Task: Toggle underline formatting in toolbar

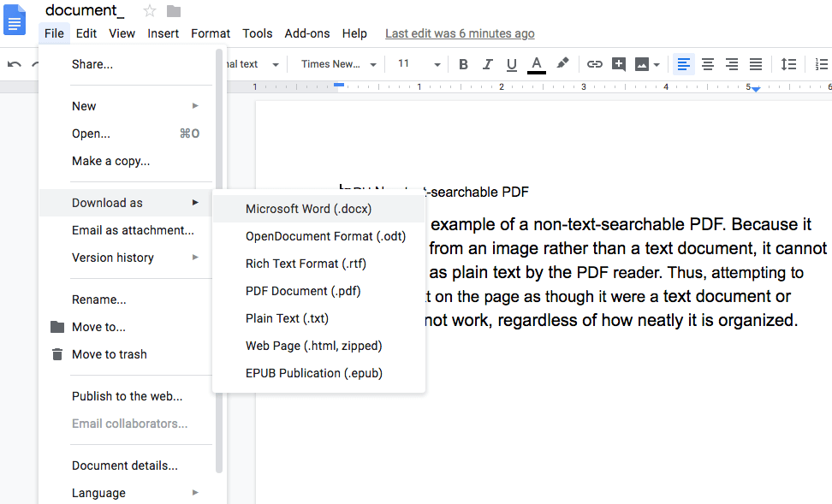Action: pyautogui.click(x=512, y=64)
